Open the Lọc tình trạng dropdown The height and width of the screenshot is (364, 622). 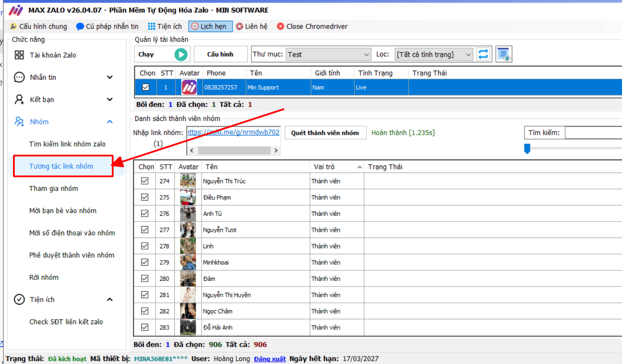[x=433, y=55]
